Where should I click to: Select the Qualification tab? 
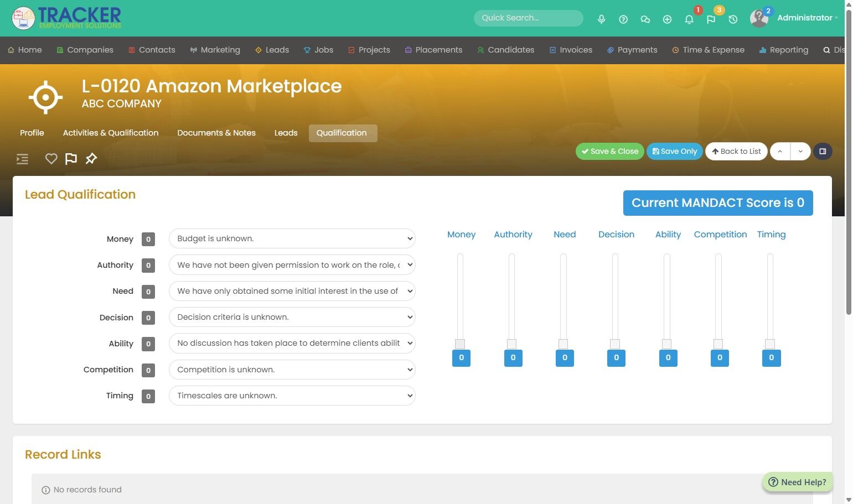(x=343, y=133)
